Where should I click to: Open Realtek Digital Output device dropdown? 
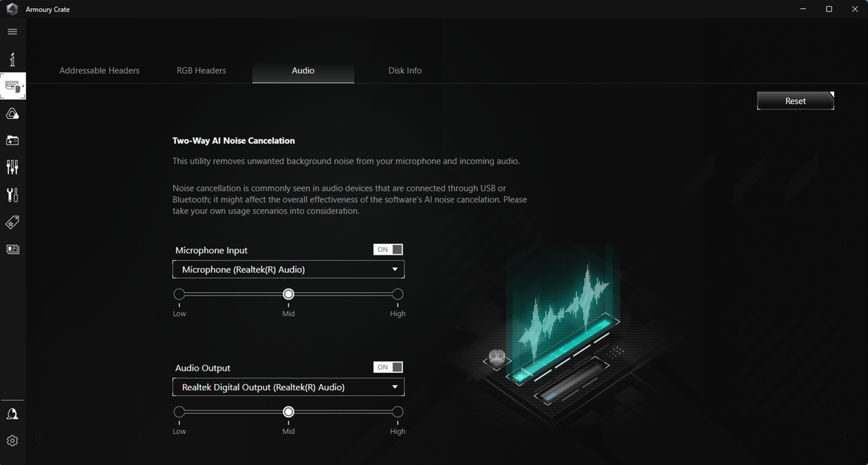click(288, 387)
